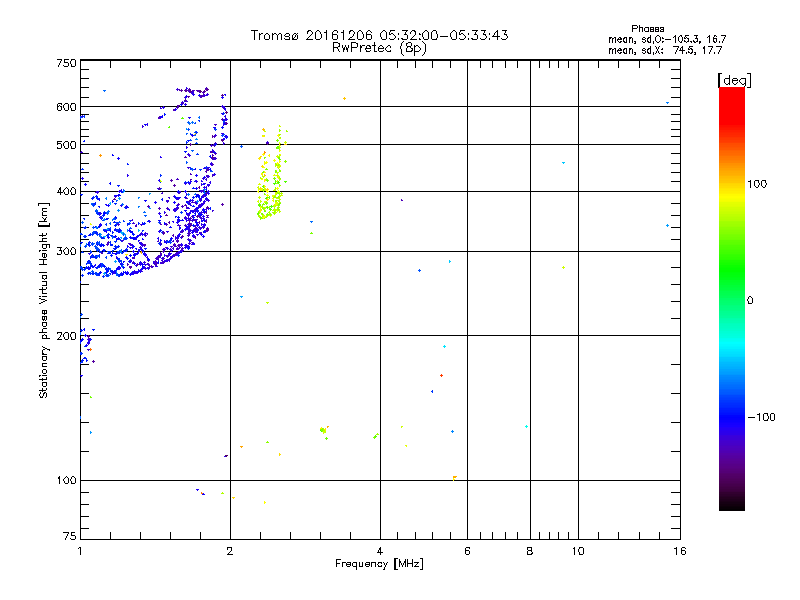Click the x-axis tick label '10'
This screenshot has height=600, width=800.
pos(578,551)
